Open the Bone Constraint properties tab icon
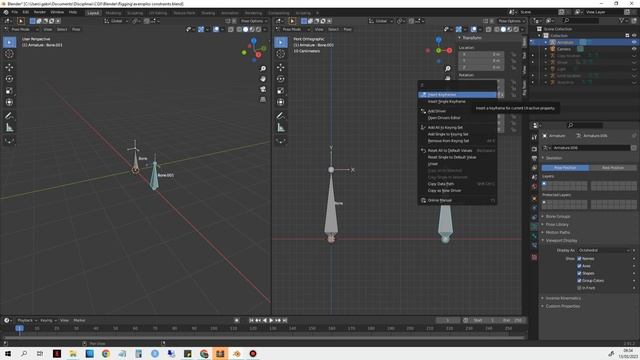The width and height of the screenshot is (640, 360). 534,245
